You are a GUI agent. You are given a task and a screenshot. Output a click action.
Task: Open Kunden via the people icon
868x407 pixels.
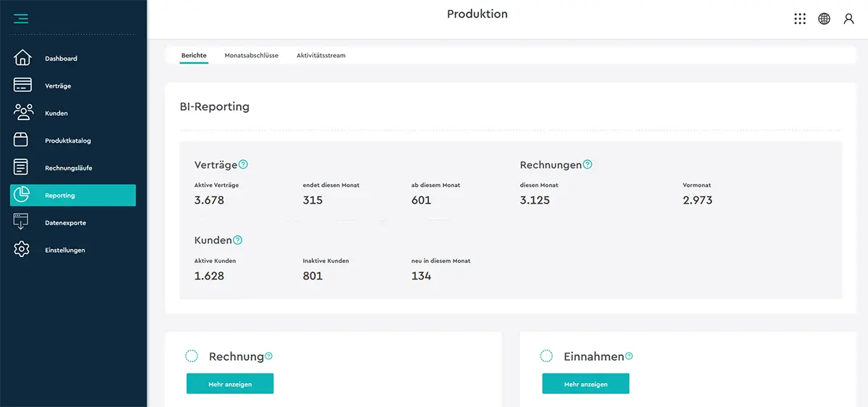(22, 112)
